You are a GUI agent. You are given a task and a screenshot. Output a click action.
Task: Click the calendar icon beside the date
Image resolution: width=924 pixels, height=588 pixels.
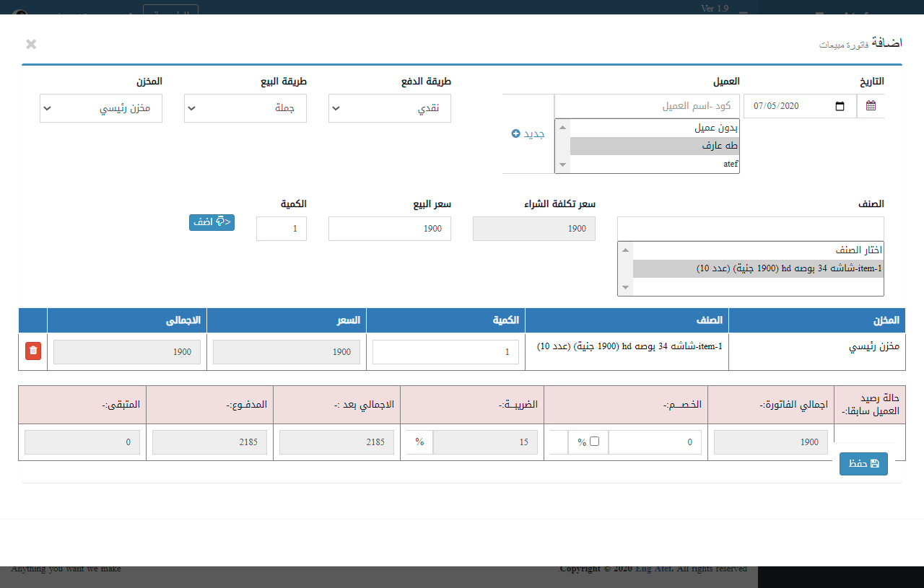coord(871,106)
